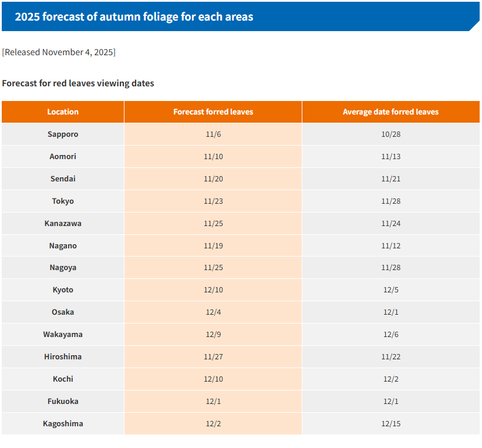Click Kanazawa's average date 11/24
The width and height of the screenshot is (482, 448).
(x=390, y=223)
